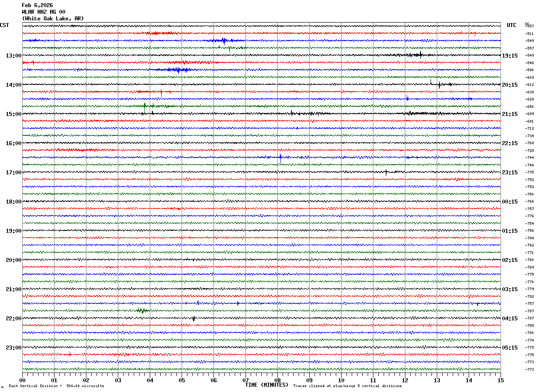Click the 'UTC' timezone label

[x=512, y=25]
